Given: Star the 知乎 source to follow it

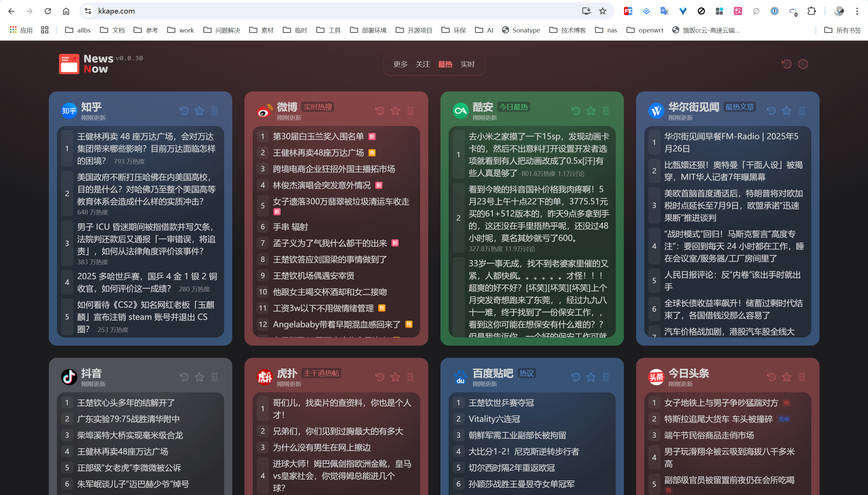Looking at the screenshot, I should [199, 111].
